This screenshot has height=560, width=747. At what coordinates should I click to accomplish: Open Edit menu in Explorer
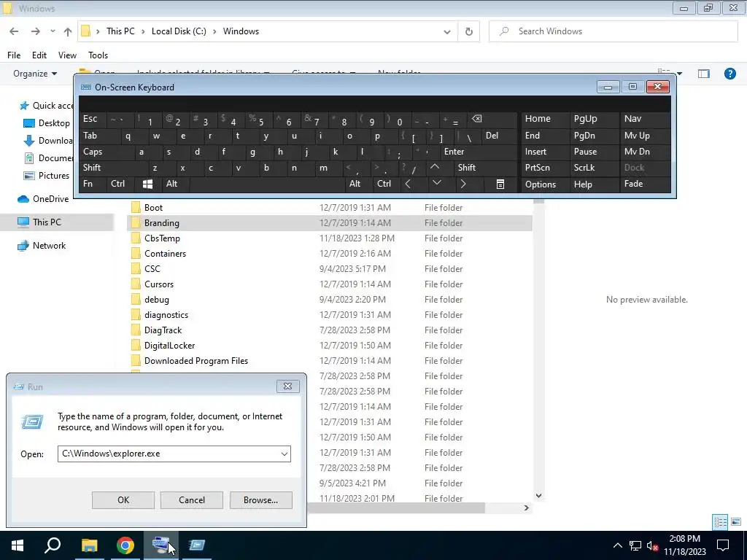pyautogui.click(x=39, y=55)
